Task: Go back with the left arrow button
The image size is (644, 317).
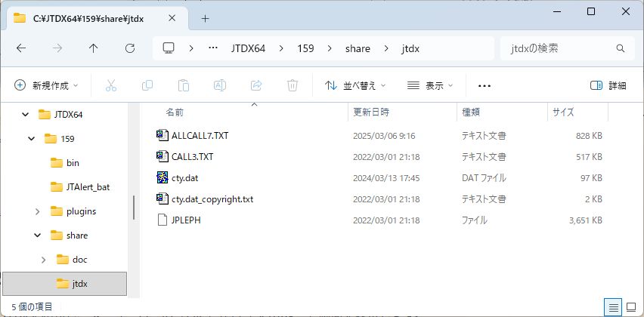Action: pyautogui.click(x=21, y=48)
